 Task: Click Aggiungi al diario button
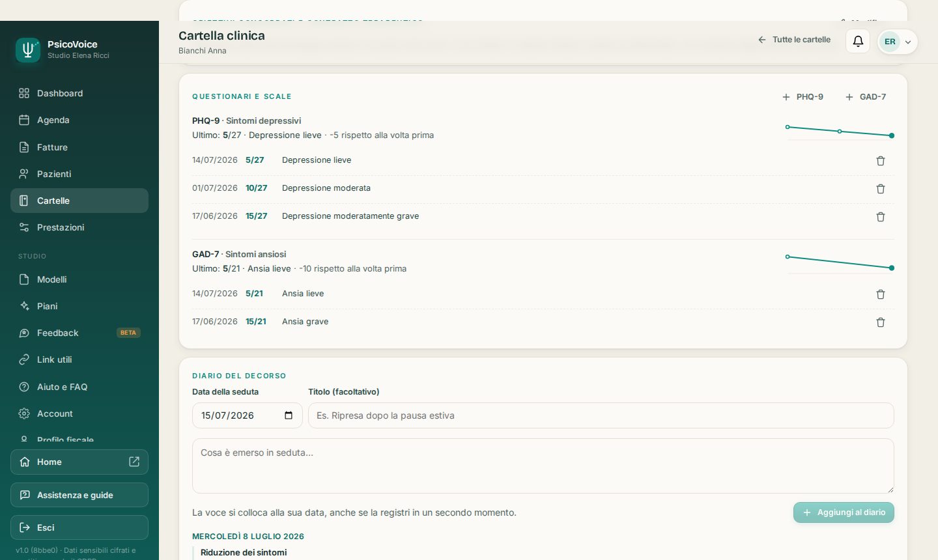click(x=844, y=512)
